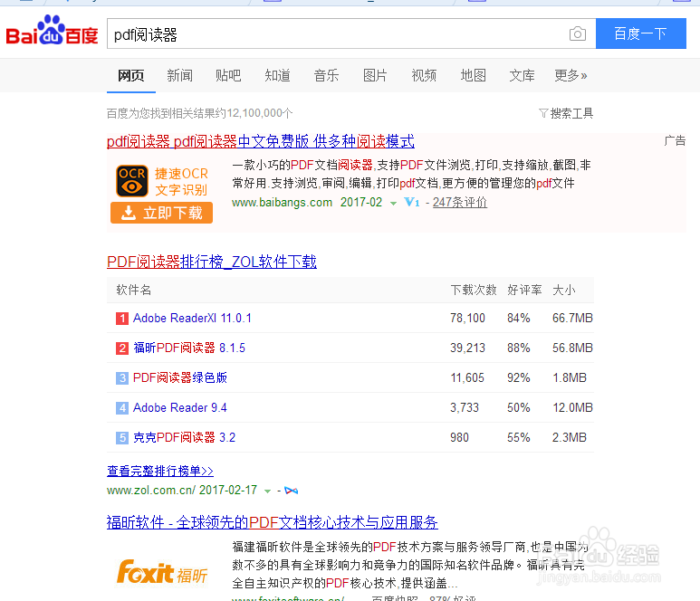Click the 捷速OCR app icon
The height and width of the screenshot is (601, 700).
coord(131,181)
